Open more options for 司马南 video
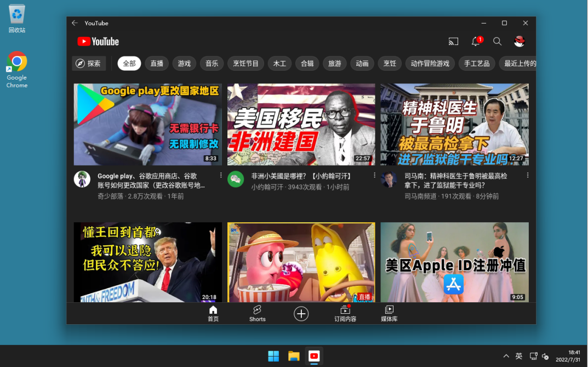The width and height of the screenshot is (588, 367). 528,175
